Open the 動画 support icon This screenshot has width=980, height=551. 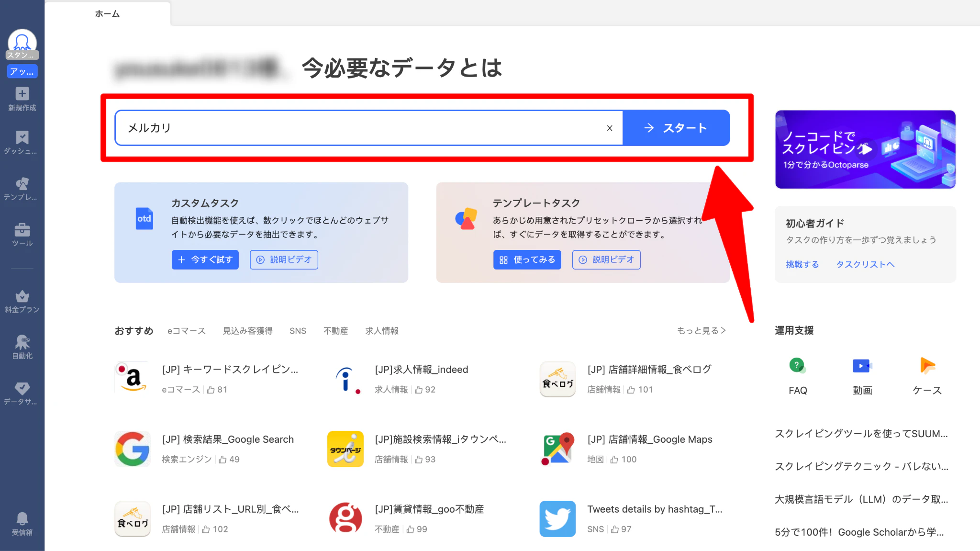pyautogui.click(x=862, y=366)
